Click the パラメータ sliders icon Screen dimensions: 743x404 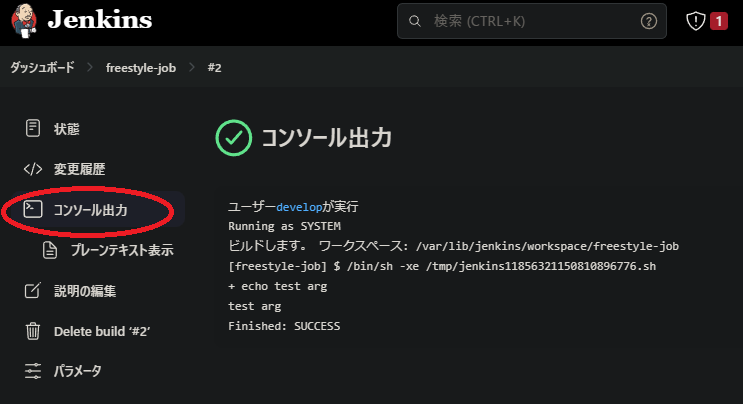point(33,371)
